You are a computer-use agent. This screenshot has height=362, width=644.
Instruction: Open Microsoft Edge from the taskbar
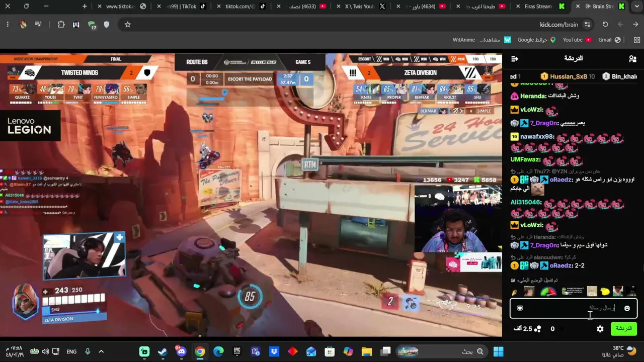point(218,351)
